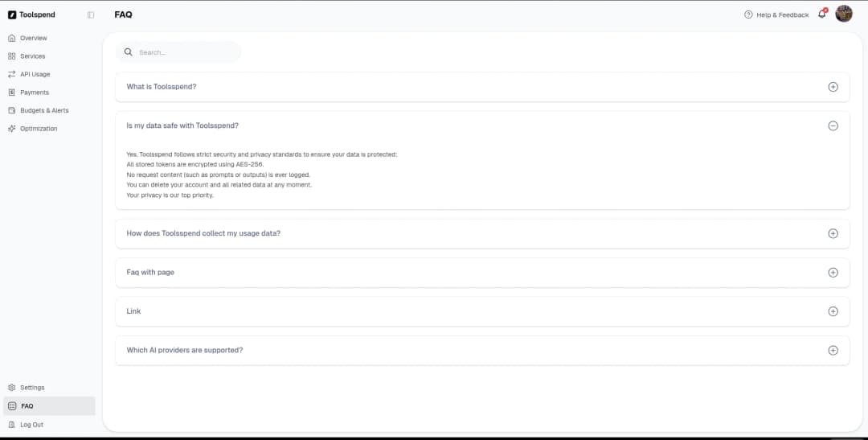
Task: Expand 'How does Toolsspend collect' plus icon
Action: (x=833, y=233)
